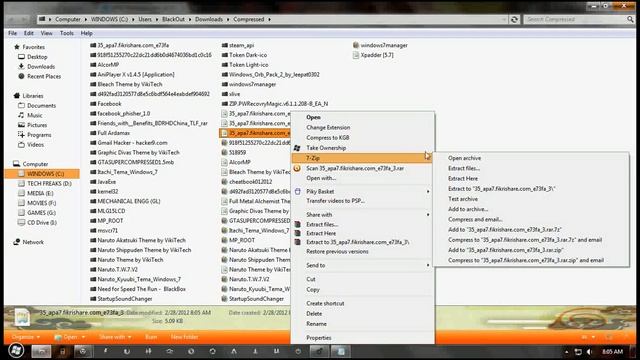This screenshot has height=360, width=640.
Task: Click Burn toolbar button
Action: tap(151, 337)
